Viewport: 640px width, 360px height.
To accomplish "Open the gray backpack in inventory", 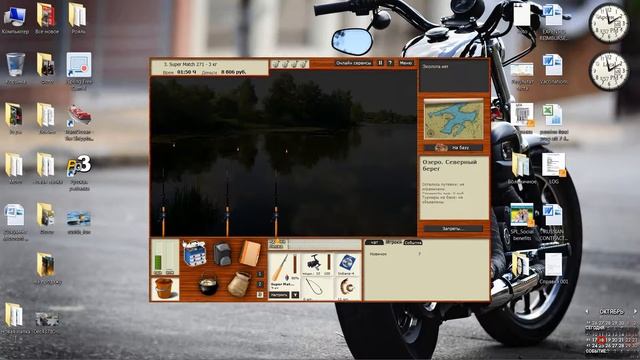I will 222,254.
